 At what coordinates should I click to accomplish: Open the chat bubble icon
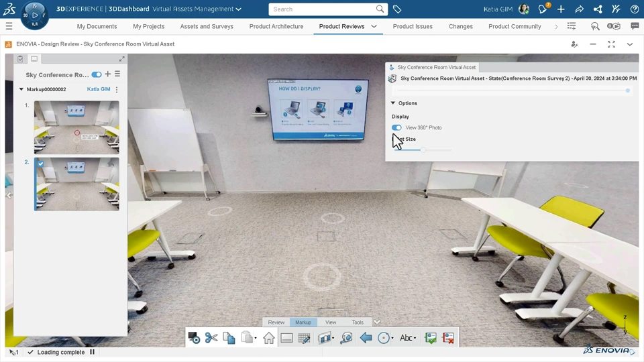(x=635, y=26)
